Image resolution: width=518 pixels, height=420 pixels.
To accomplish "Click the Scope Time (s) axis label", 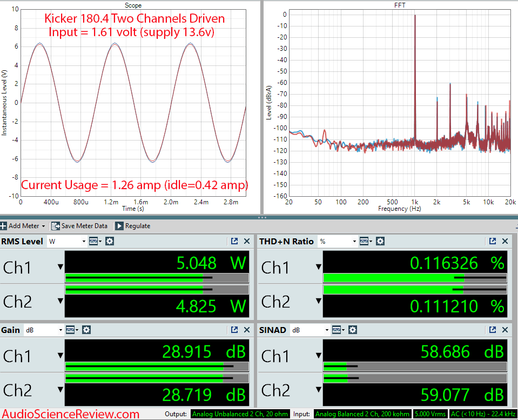I will pos(133,209).
